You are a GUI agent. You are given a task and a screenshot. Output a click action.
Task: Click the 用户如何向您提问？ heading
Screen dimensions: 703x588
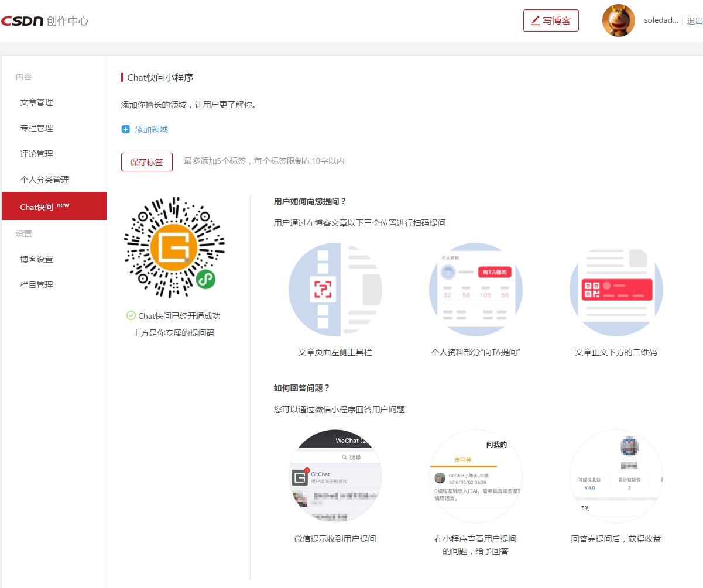(x=310, y=201)
